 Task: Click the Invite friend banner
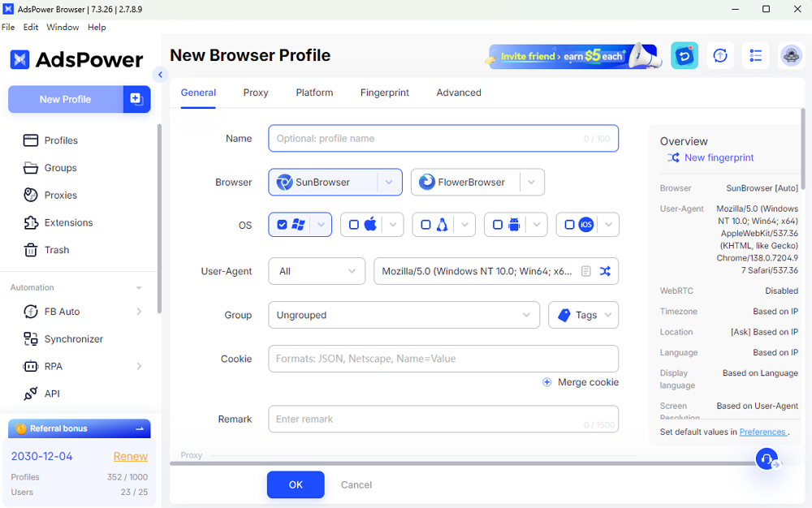pyautogui.click(x=574, y=56)
